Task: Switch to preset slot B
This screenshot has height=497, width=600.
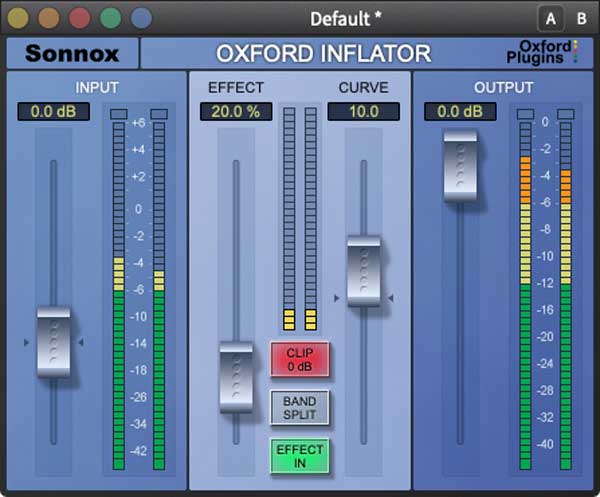Action: click(582, 18)
